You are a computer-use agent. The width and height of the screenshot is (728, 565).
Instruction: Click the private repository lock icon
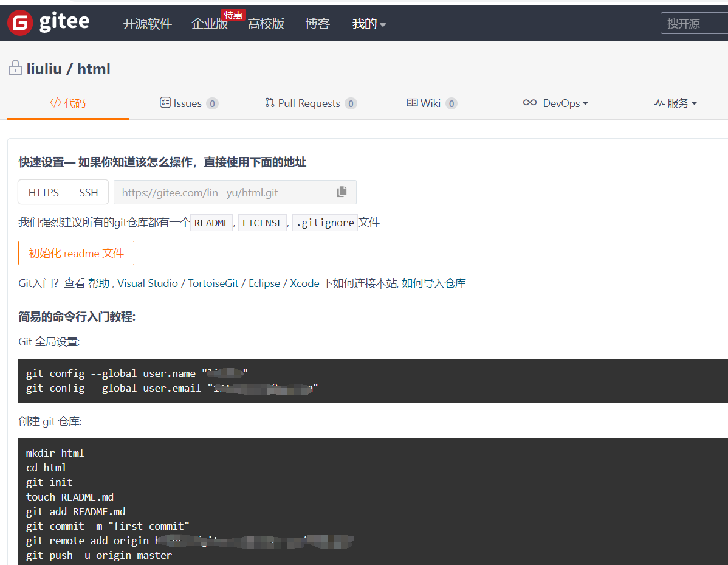click(x=15, y=68)
